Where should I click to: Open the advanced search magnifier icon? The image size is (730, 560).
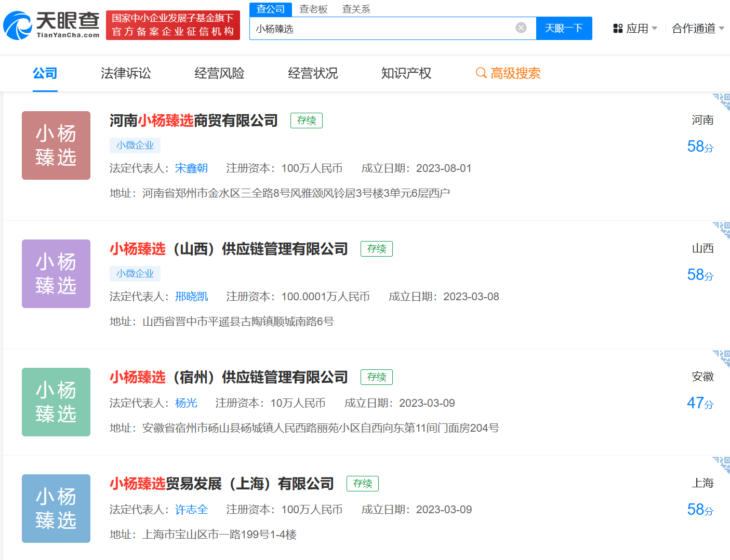tap(481, 73)
